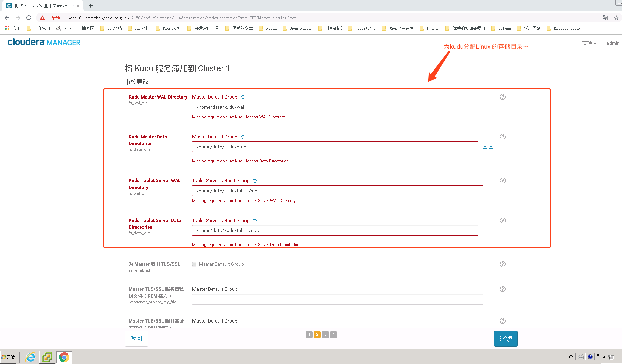Reset Kudu Master Data Directories to default

[x=243, y=137]
